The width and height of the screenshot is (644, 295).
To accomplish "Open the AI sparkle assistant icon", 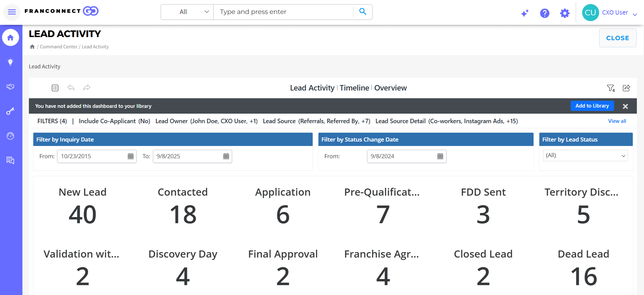I will coord(525,13).
